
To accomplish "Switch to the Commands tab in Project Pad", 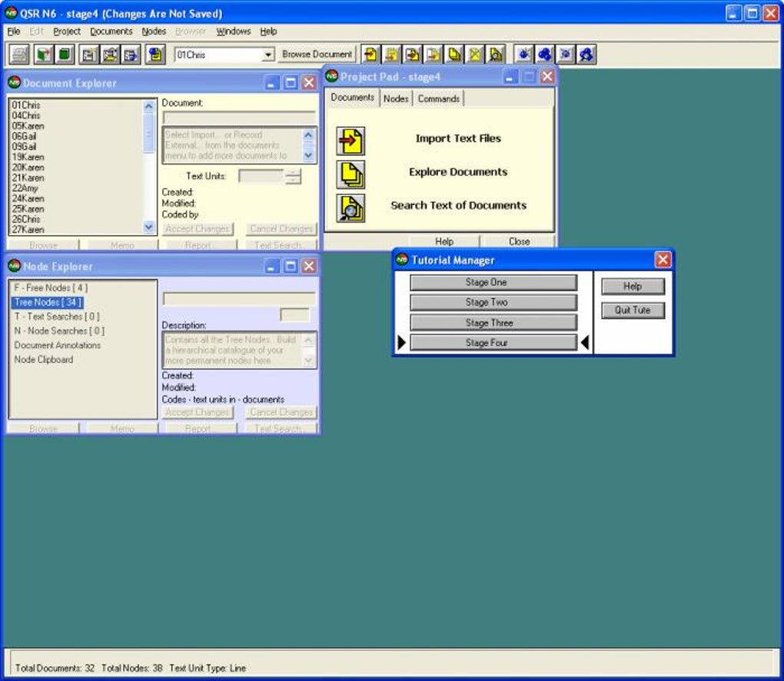I will [439, 99].
